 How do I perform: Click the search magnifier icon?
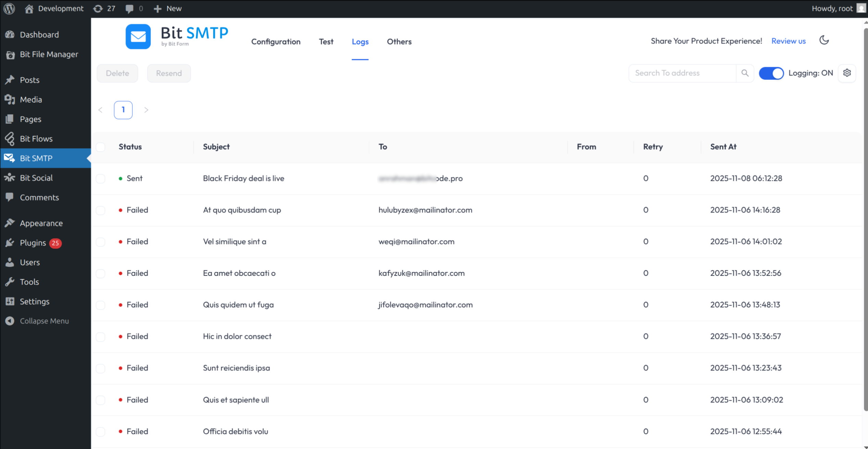point(745,73)
